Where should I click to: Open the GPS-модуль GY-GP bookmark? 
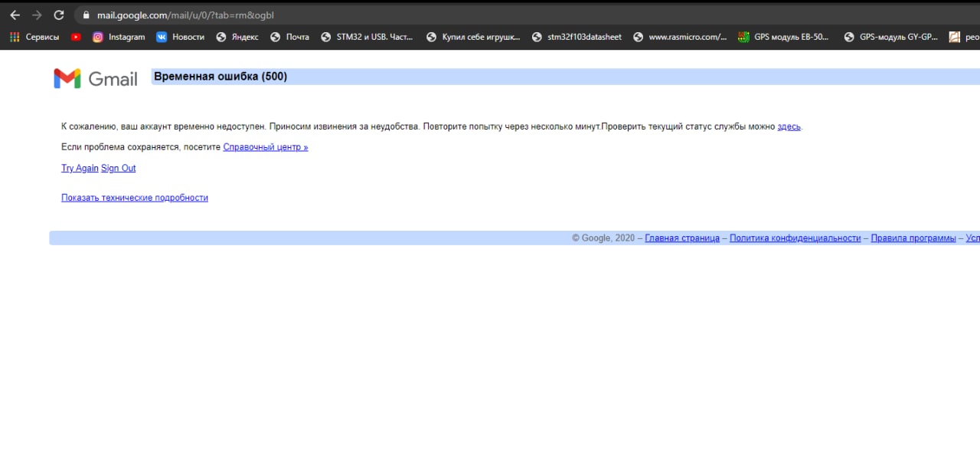891,37
